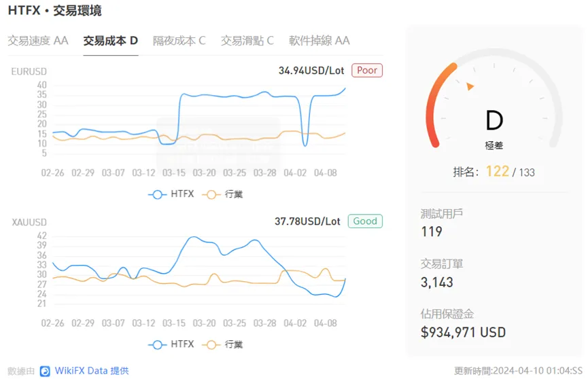Toggle 行業 series in EURUSD chart legend
Viewport: 588px width, 379px height.
click(x=222, y=194)
